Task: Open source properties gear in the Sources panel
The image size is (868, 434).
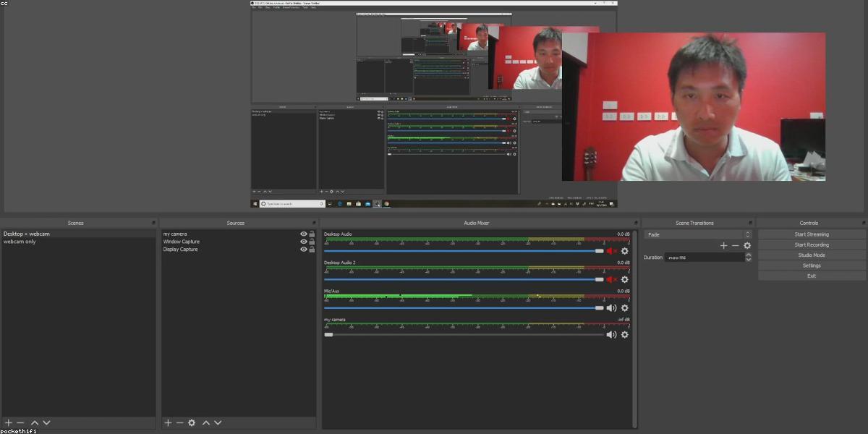Action: click(x=192, y=422)
